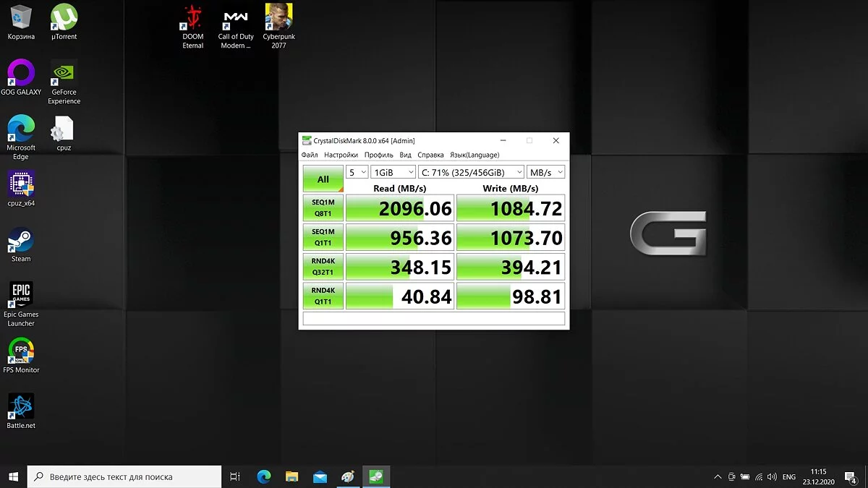Click the CrystalDiskMark icon in the taskbar
Viewport: 868px width, 488px height.
(376, 476)
